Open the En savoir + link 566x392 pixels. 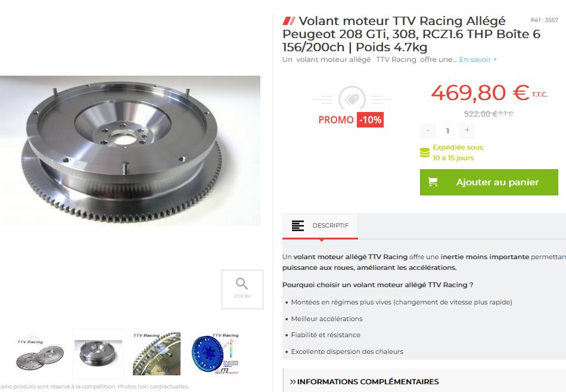pos(478,60)
